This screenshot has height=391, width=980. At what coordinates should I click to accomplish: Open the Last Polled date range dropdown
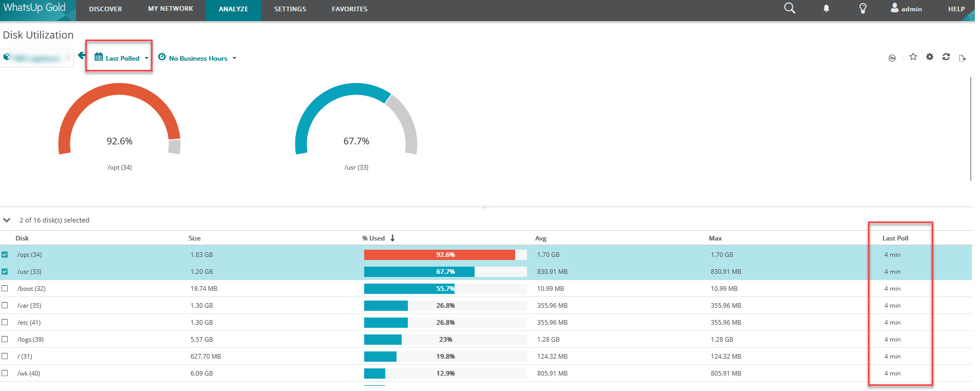pyautogui.click(x=122, y=58)
